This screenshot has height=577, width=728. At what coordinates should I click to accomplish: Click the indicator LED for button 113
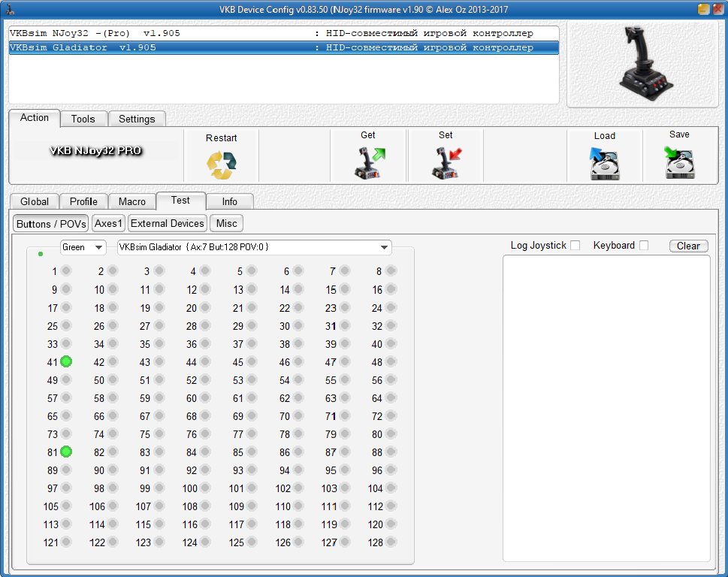click(x=66, y=524)
